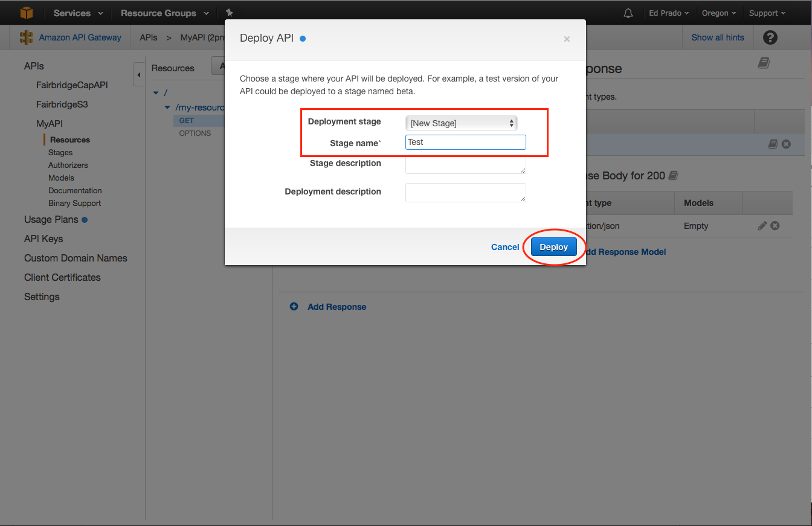Open the Oregon region dropdown
812x526 pixels.
718,13
